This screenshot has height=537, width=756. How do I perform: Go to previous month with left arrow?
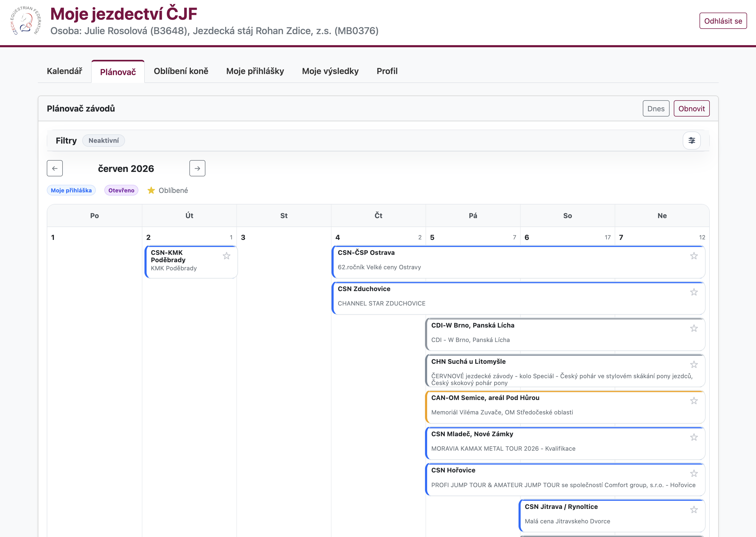tap(55, 168)
